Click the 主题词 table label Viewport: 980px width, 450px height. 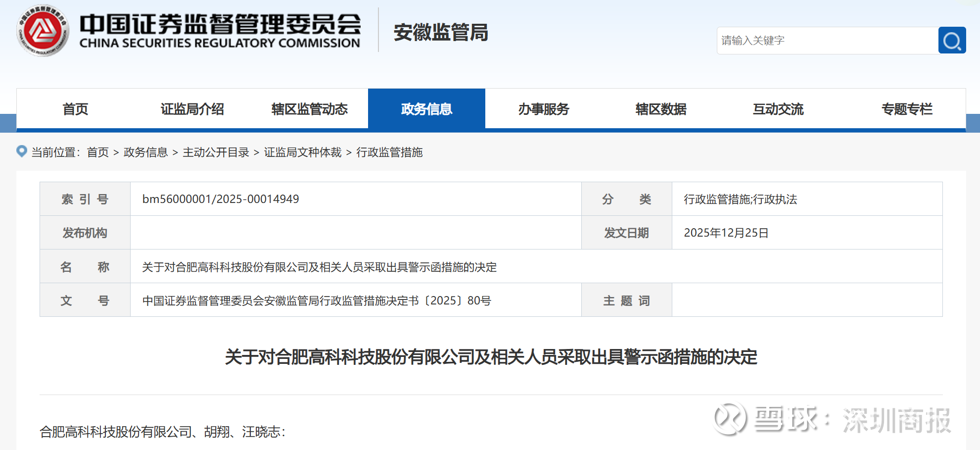point(626,301)
